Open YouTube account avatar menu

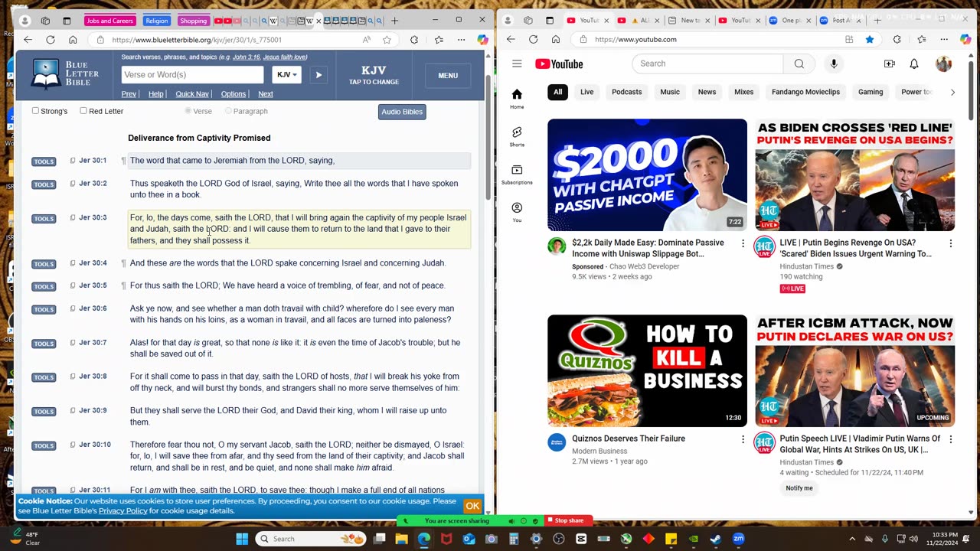point(943,64)
